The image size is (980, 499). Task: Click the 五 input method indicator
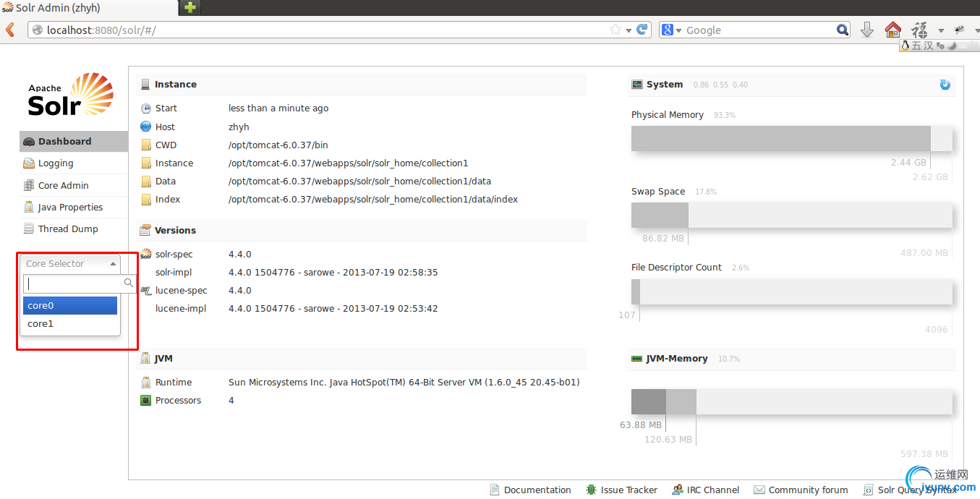917,46
